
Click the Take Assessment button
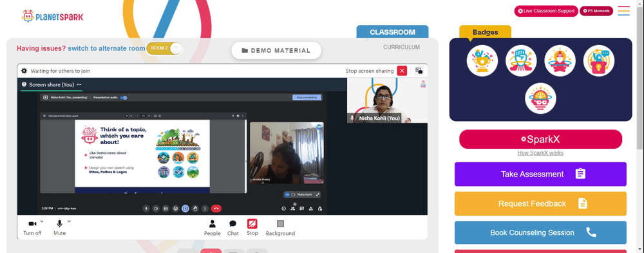[540, 174]
